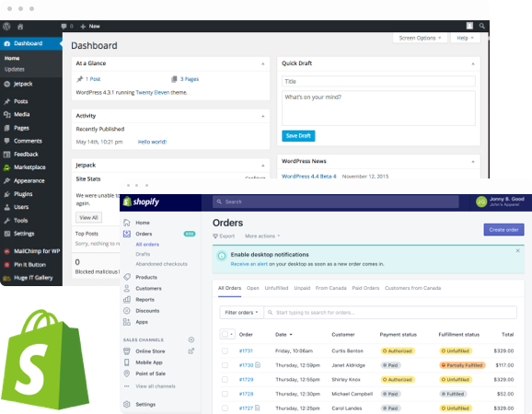Click the WordPress logo in admin bar
Screen dimensions: 532x414
point(6,26)
